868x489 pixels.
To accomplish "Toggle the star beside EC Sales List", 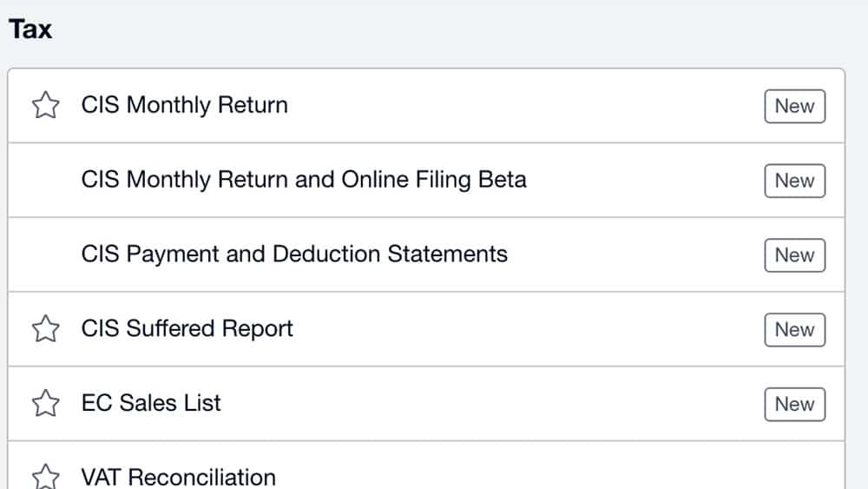I will coord(45,404).
